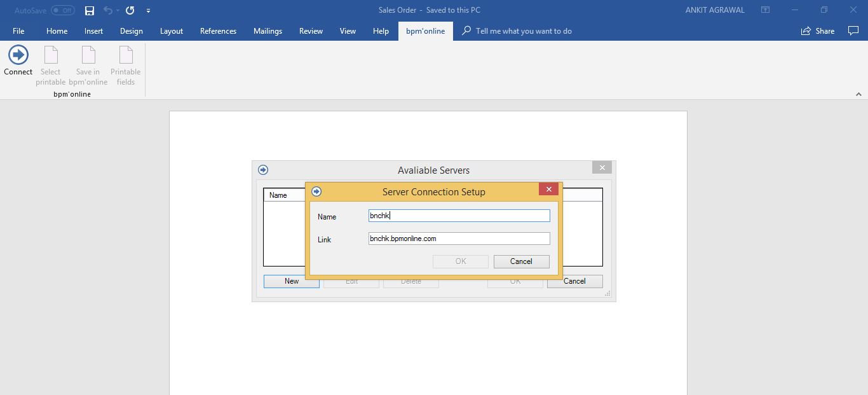Open document comments via top-right comments icon
Screen dimensions: 868x395
853,31
